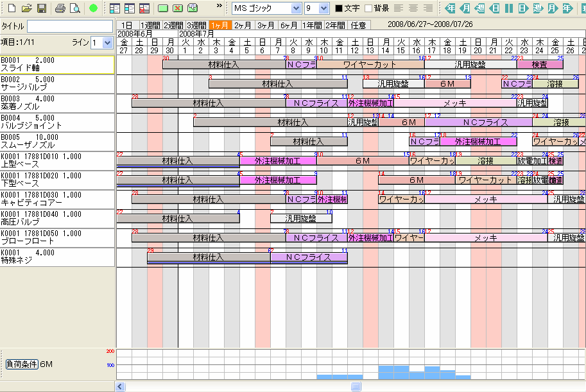Switch to the 2週間 view tab

174,25
